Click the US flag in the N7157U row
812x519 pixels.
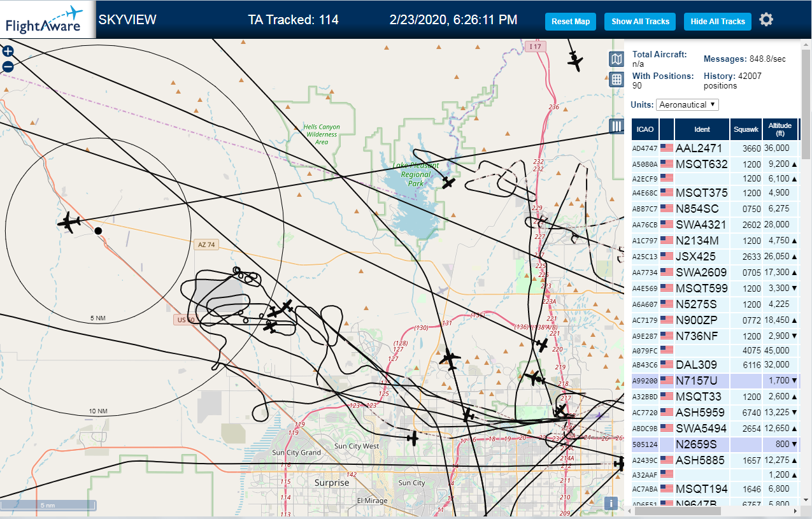click(667, 380)
